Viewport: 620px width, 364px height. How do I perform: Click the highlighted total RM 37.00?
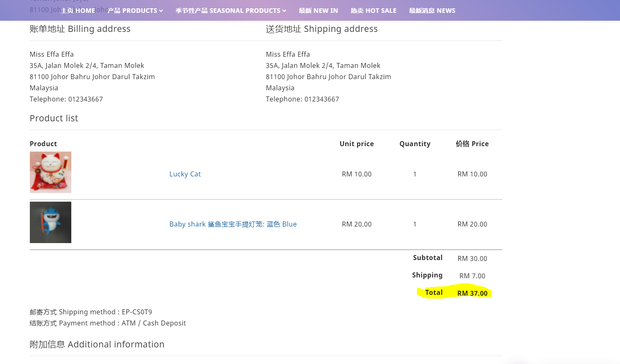[x=472, y=293]
